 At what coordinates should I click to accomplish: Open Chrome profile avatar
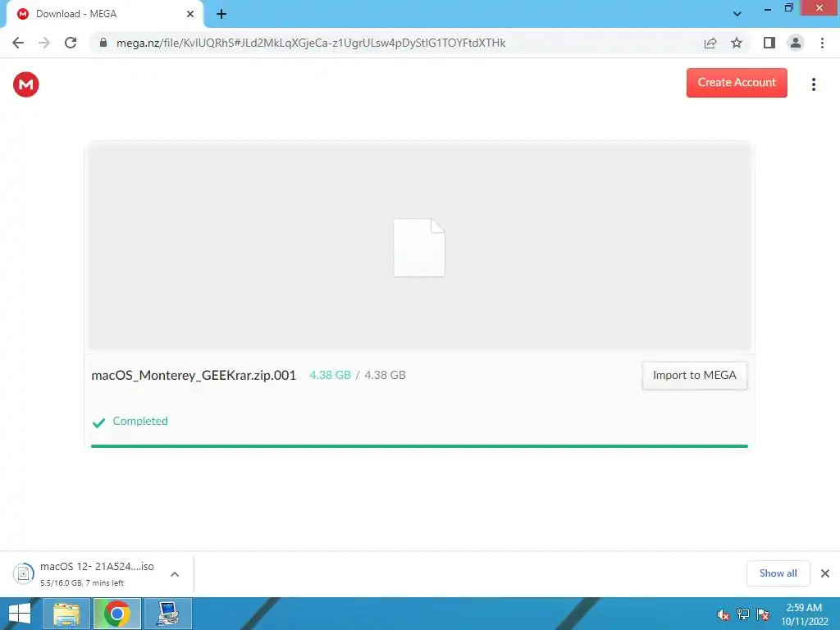[x=796, y=43]
